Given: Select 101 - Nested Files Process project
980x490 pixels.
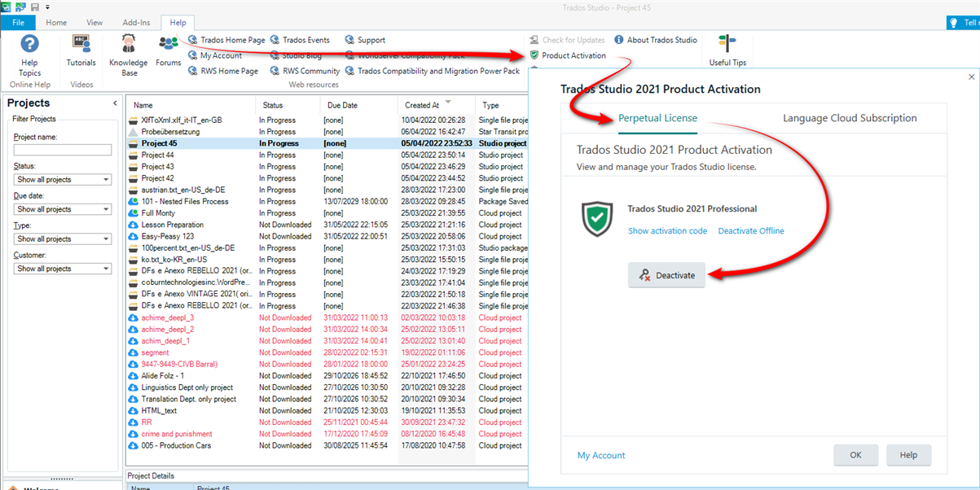Looking at the screenshot, I should tap(327, 201).
